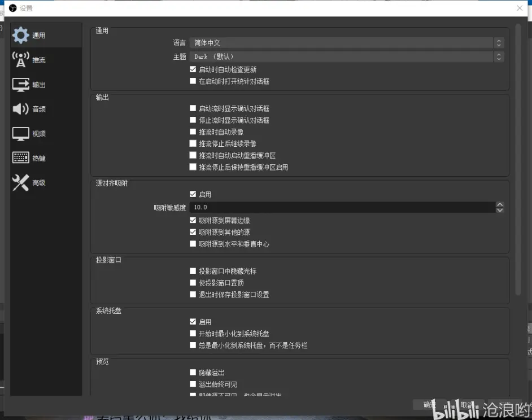This screenshot has height=420, width=532.
Task: Open the 输出 output monitor icon
Action: tap(21, 85)
